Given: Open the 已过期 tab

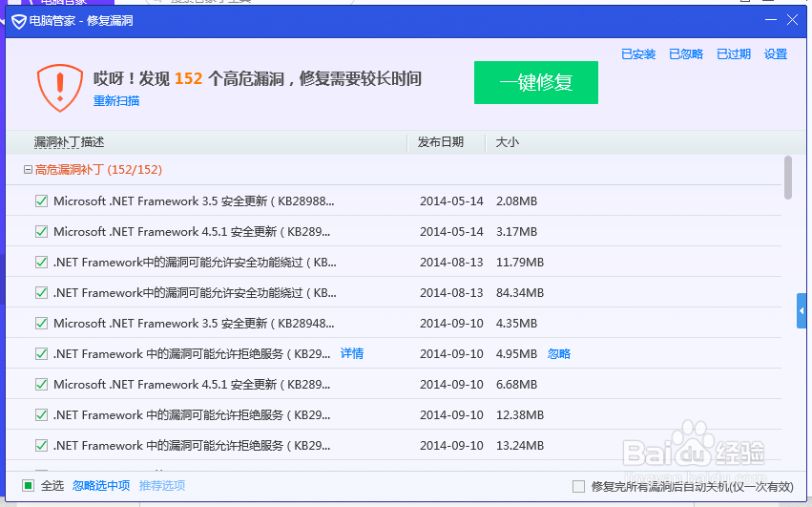Looking at the screenshot, I should [x=734, y=53].
